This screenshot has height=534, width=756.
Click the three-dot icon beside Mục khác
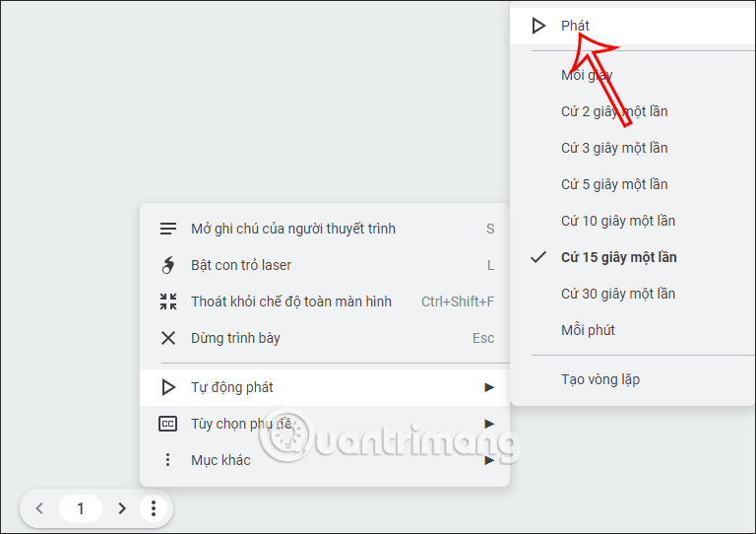click(167, 460)
